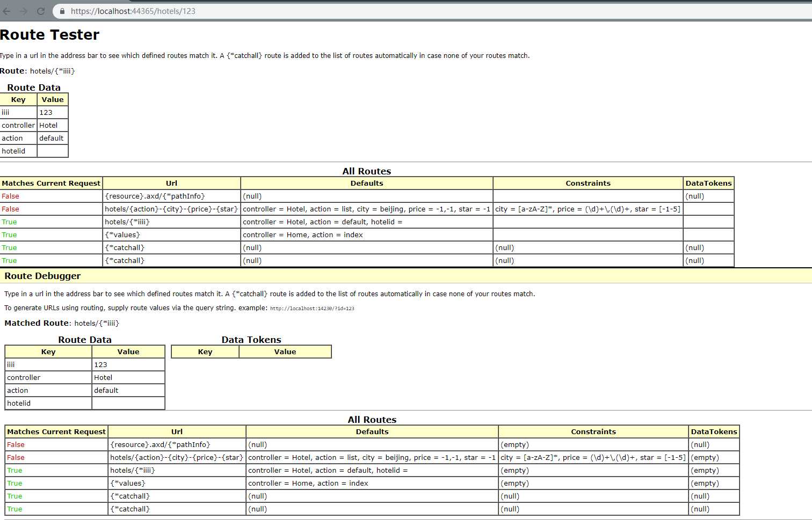Screen dimensions: 812x520
Task: Click the browser forward arrow
Action: coord(24,11)
